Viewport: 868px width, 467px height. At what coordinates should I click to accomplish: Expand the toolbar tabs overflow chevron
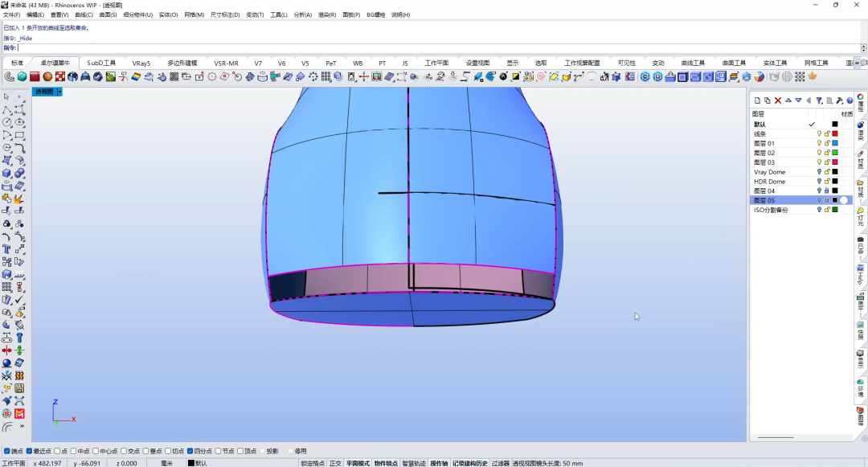(x=858, y=63)
